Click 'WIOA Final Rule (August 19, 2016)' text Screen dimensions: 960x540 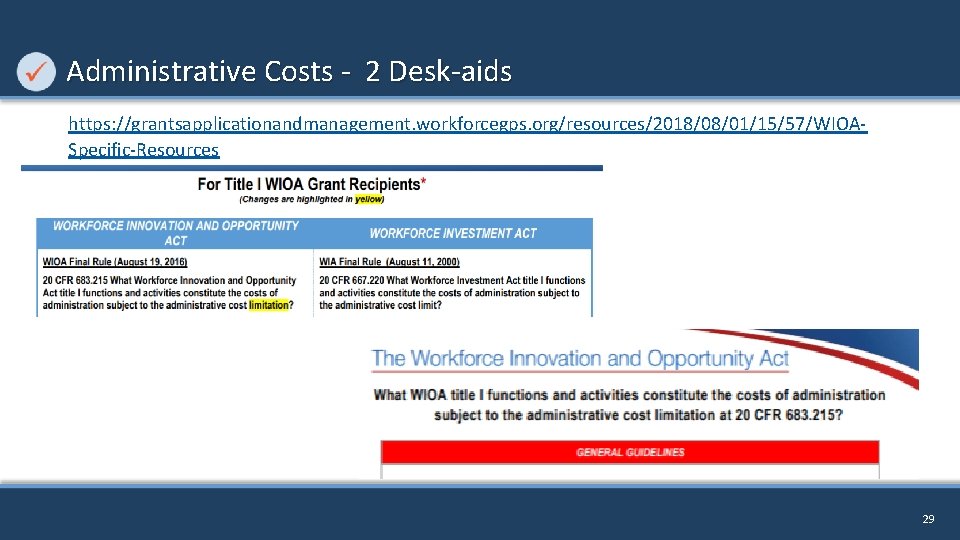(114, 261)
